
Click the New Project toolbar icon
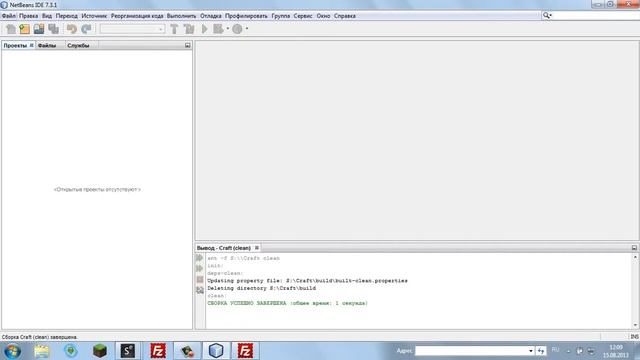coord(25,29)
